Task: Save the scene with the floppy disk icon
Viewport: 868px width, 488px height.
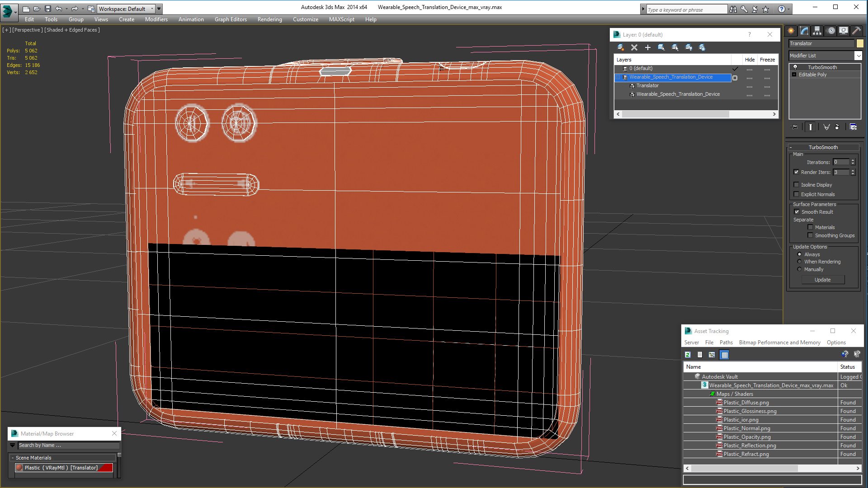Action: (48, 9)
